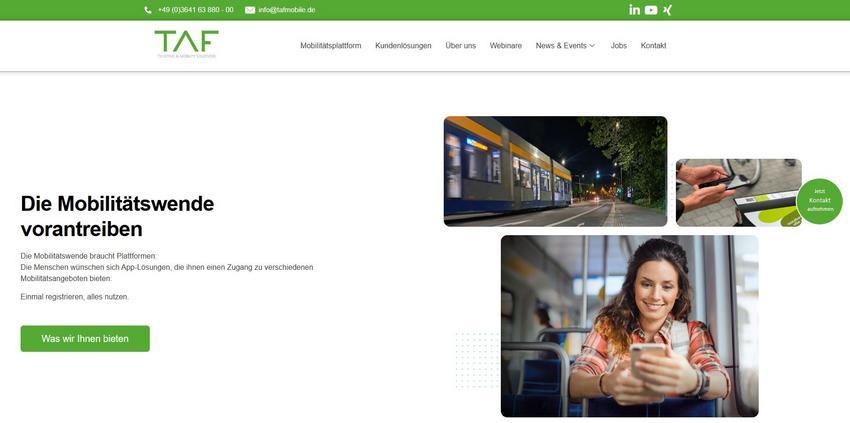Open the LinkedIn social icon
The height and width of the screenshot is (423, 850).
coord(634,10)
